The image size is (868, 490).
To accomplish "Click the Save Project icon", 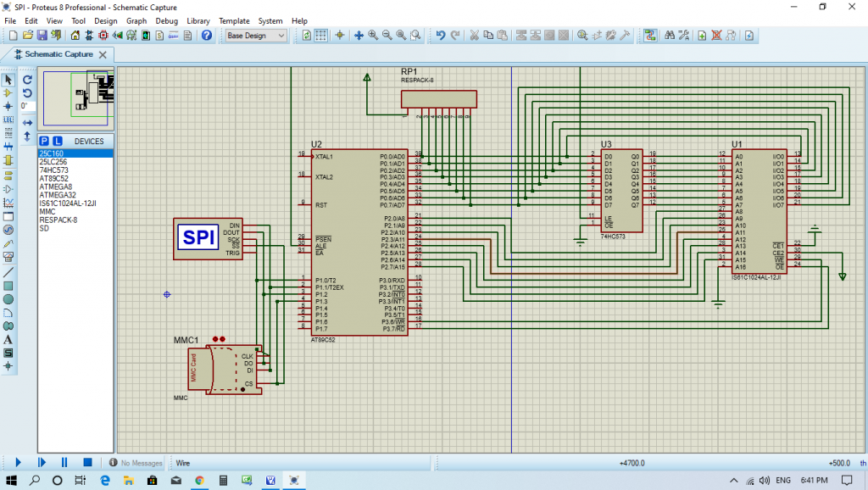I will point(42,36).
